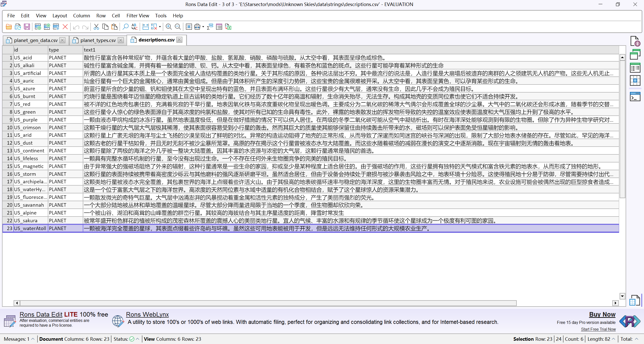Open the Command prompt sidebar panel icon

point(635,97)
